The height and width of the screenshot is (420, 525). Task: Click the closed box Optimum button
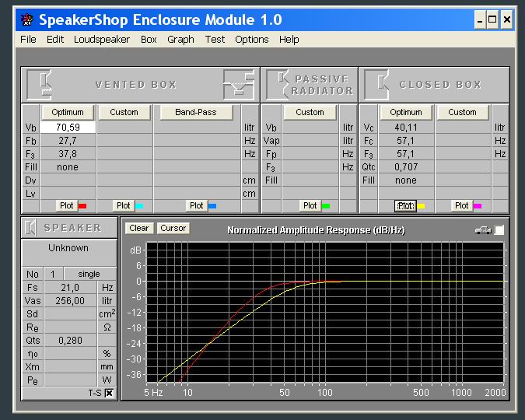[406, 112]
